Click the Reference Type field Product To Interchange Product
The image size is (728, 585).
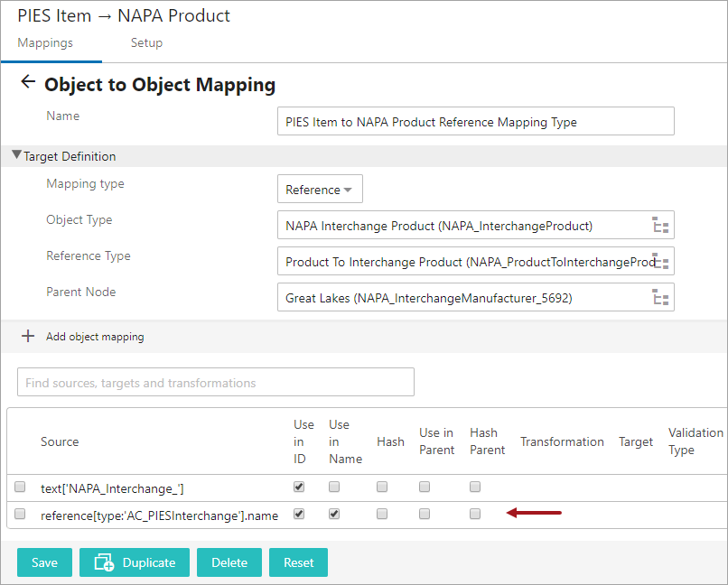476,261
